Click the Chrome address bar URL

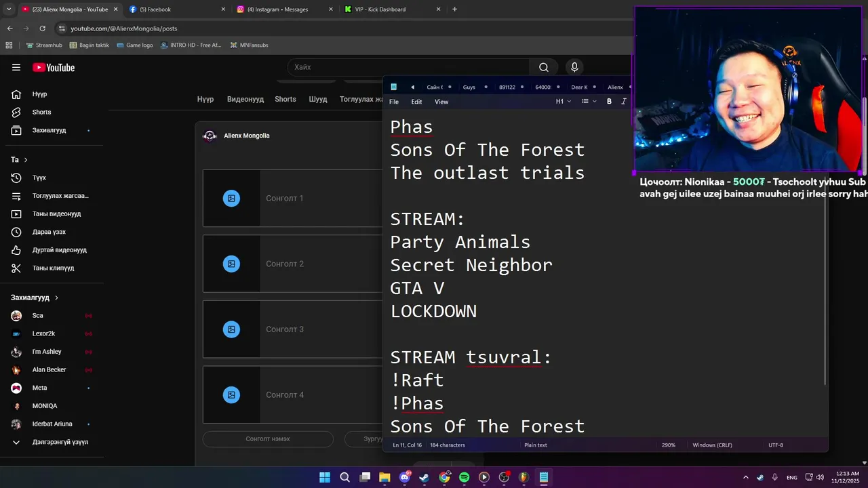pyautogui.click(x=124, y=28)
